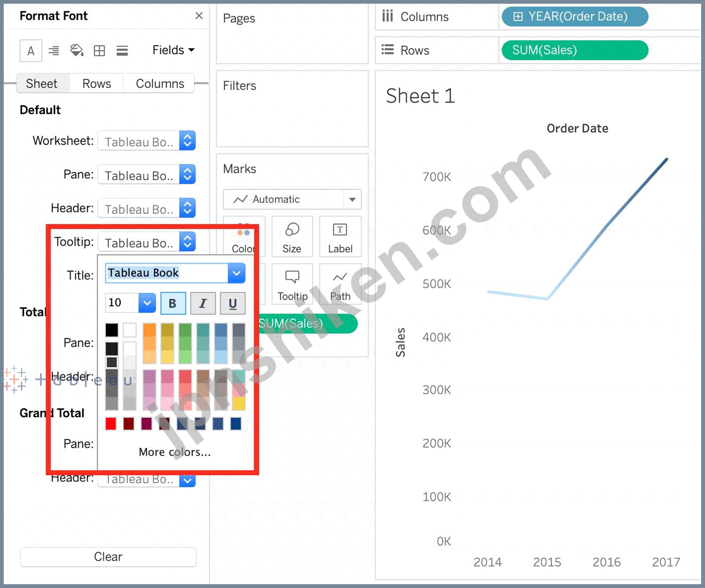705x588 pixels.
Task: Click the 2016 year label
Action: 606,562
